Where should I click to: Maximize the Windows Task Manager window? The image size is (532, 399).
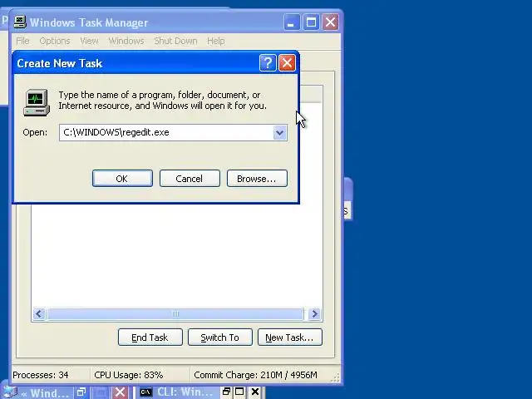click(x=311, y=22)
